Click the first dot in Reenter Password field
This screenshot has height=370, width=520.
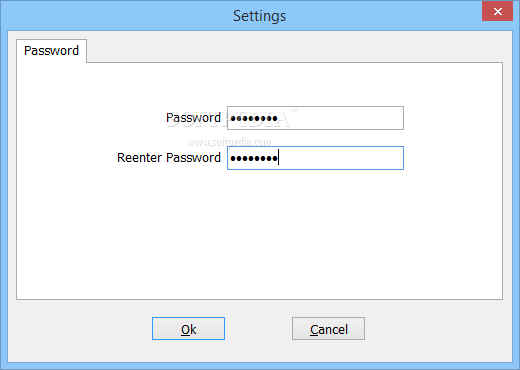(x=233, y=158)
